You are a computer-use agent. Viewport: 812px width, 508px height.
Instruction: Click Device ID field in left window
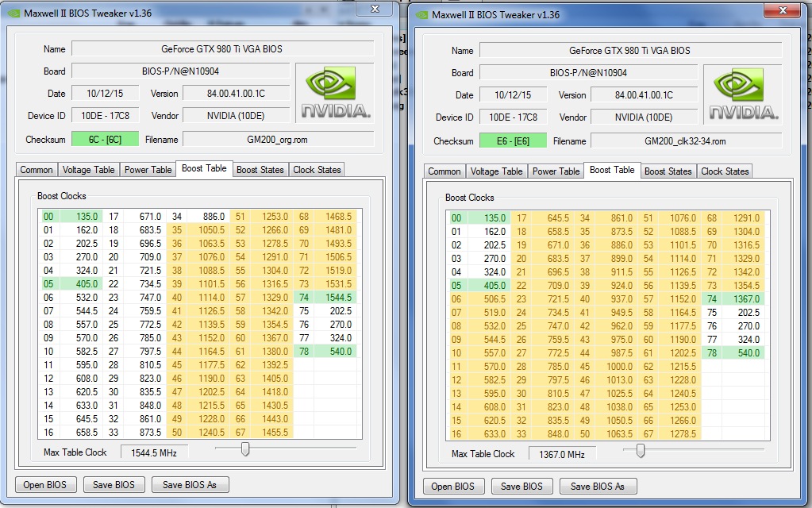pyautogui.click(x=105, y=115)
